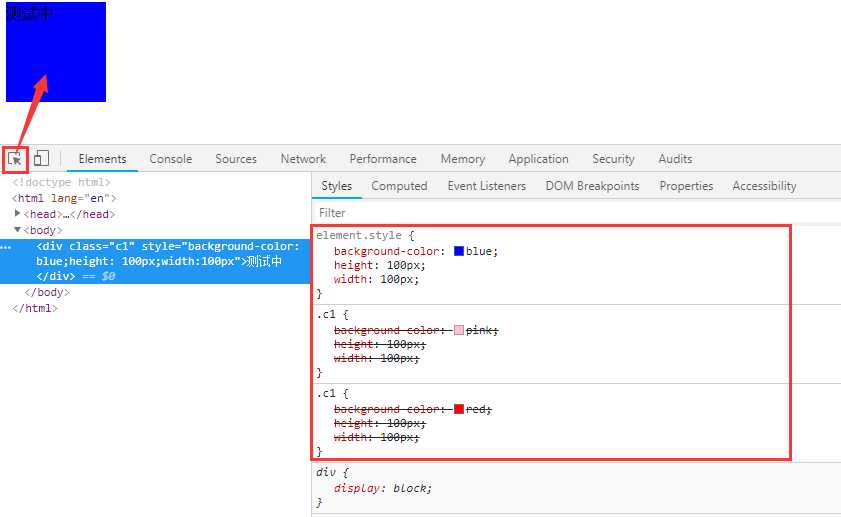841x517 pixels.
Task: Open the Sources tab
Action: point(236,159)
